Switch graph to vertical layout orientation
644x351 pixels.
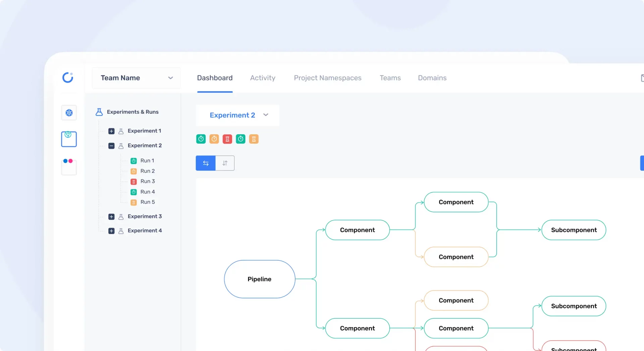(x=225, y=163)
